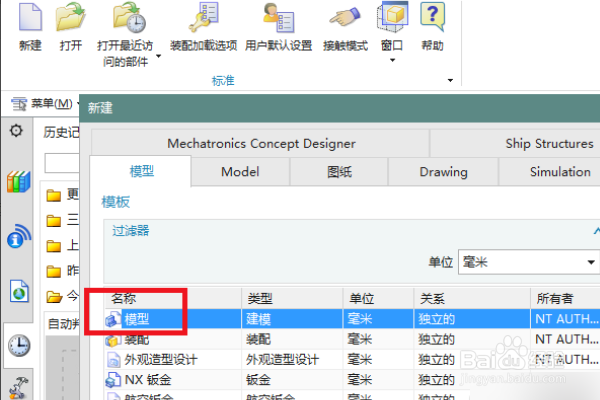The width and height of the screenshot is (600, 400).
Task: Open the web browser page sidebar icon
Action: click(19, 291)
